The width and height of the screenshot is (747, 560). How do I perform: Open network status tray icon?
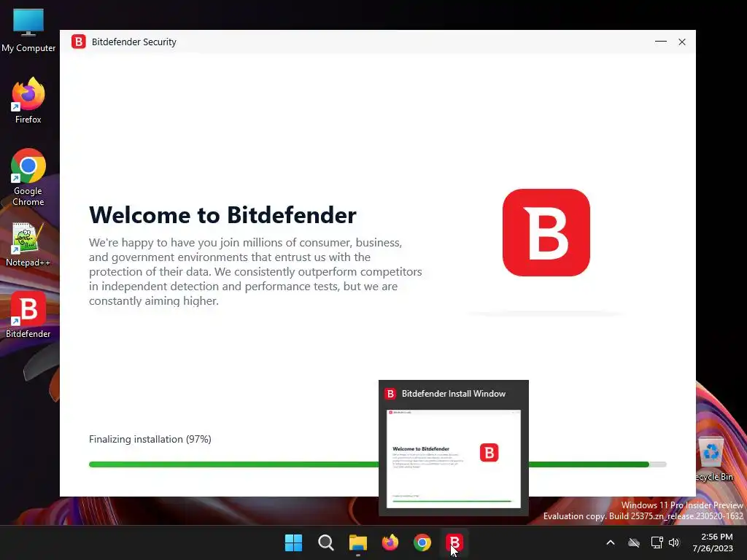coord(657,542)
